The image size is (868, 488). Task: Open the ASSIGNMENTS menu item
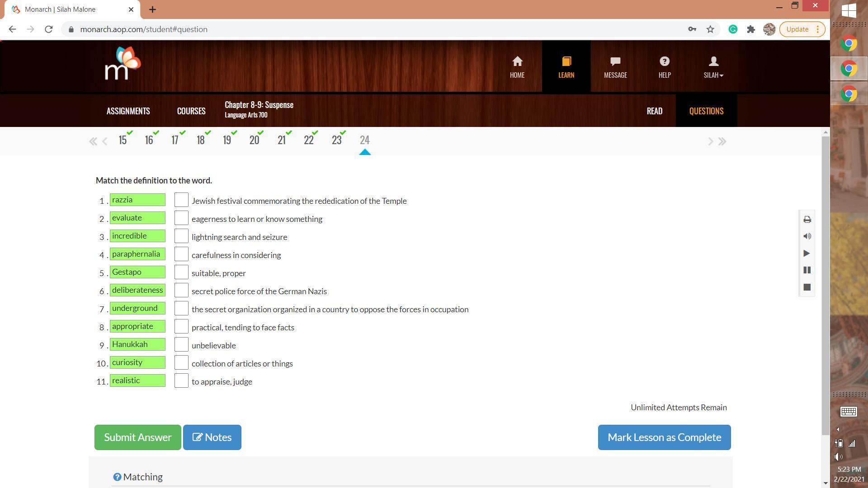tap(128, 111)
